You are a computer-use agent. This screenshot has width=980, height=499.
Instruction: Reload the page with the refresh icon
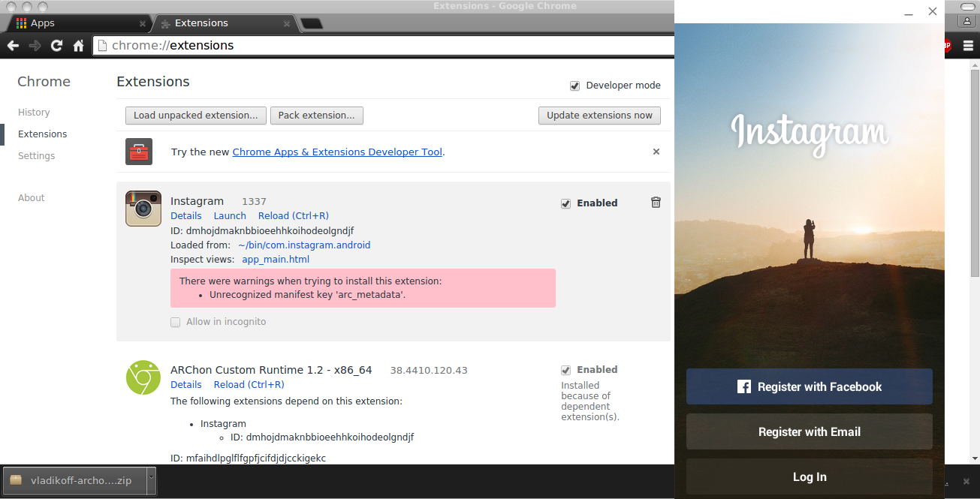[x=56, y=46]
